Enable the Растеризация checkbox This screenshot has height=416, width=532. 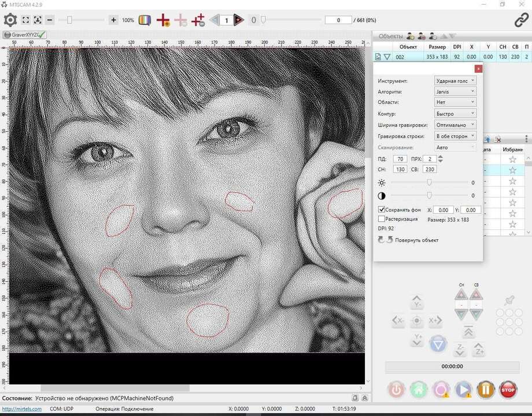click(382, 220)
